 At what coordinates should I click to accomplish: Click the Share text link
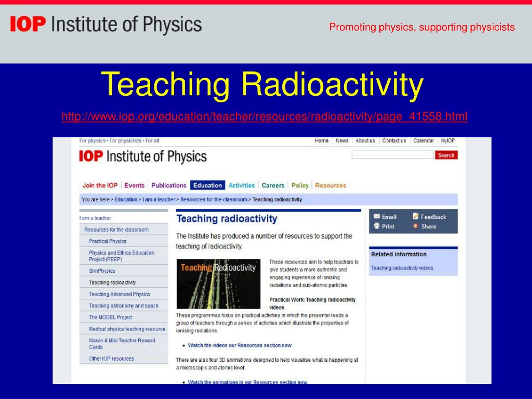pos(429,226)
